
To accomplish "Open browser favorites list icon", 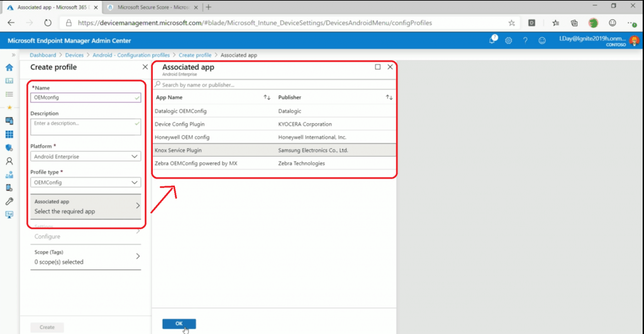I will (x=556, y=23).
